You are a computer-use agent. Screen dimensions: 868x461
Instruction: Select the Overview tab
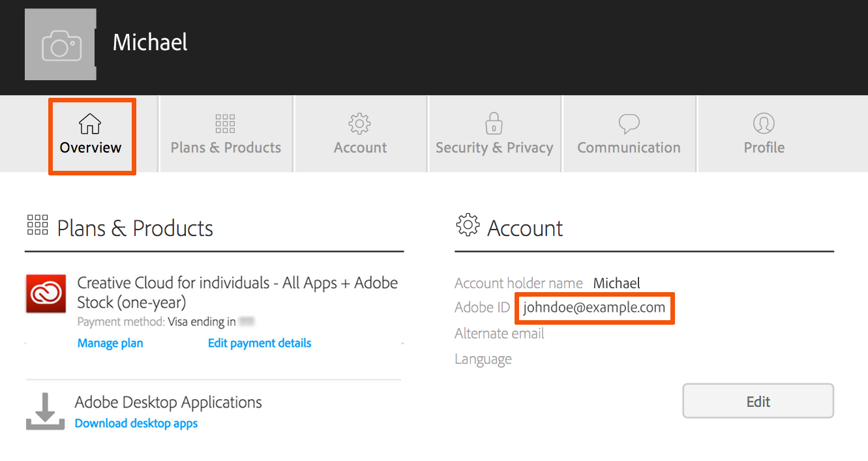click(x=91, y=136)
